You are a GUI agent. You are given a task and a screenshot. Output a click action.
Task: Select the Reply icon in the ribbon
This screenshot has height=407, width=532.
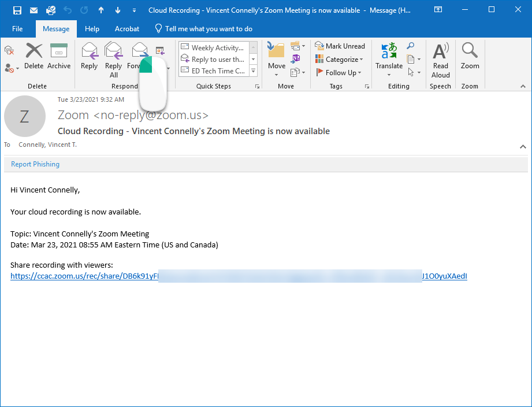point(89,55)
